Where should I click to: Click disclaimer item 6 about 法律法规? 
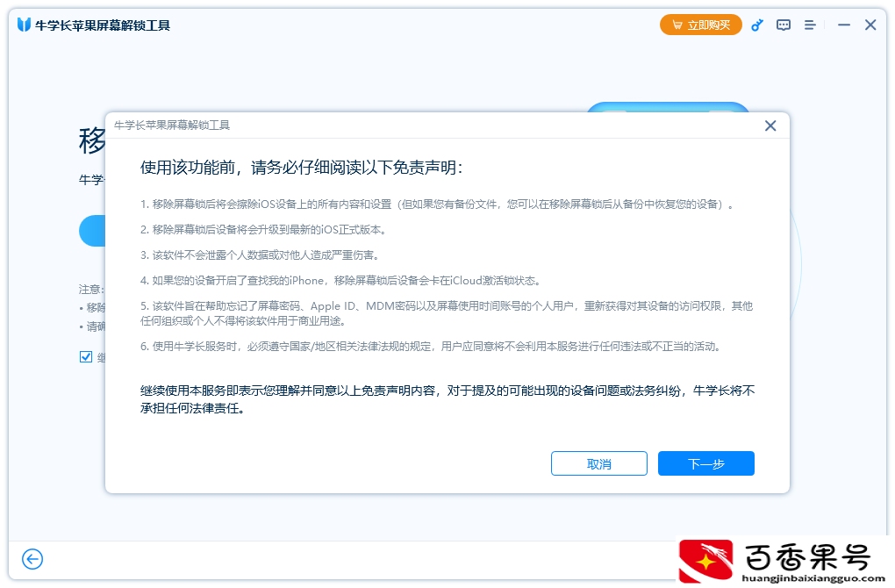tap(431, 347)
